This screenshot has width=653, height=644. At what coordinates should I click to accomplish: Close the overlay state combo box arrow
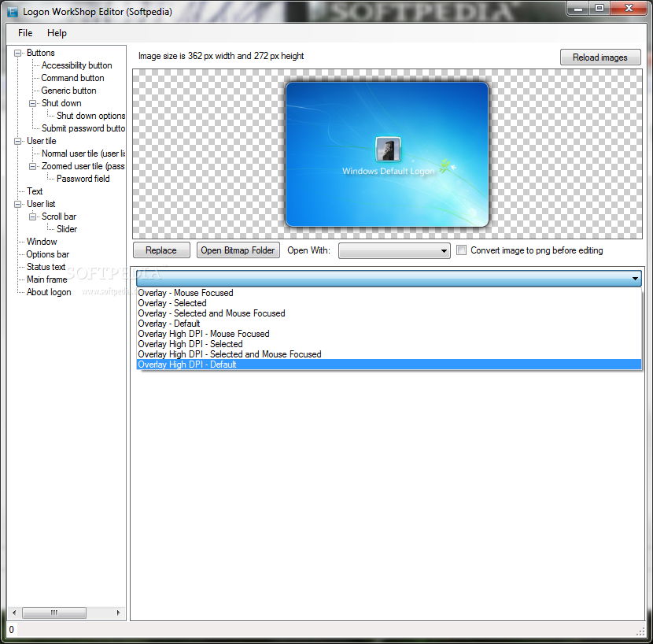(x=635, y=279)
